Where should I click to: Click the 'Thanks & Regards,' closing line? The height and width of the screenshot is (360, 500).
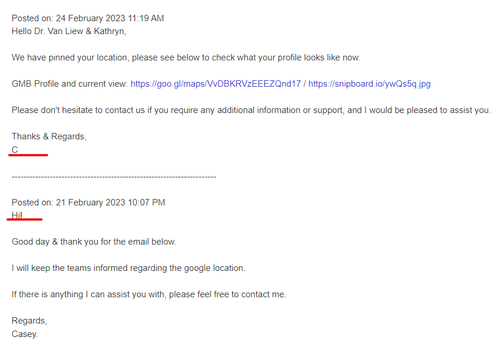[x=49, y=136]
